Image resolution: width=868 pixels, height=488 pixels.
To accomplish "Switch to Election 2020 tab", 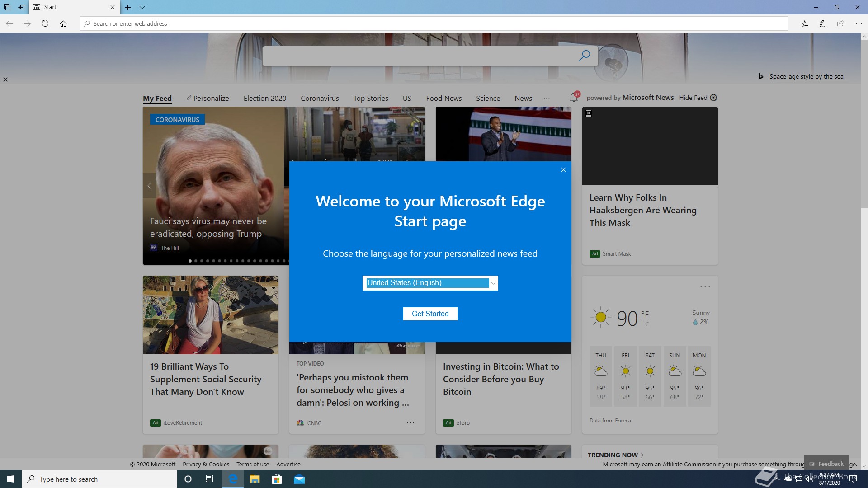I will click(265, 98).
